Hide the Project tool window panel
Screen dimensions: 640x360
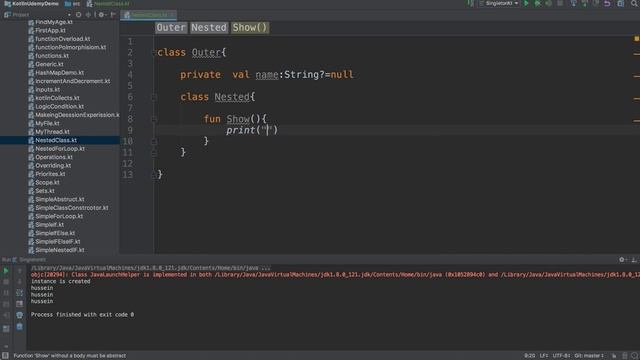coord(113,15)
